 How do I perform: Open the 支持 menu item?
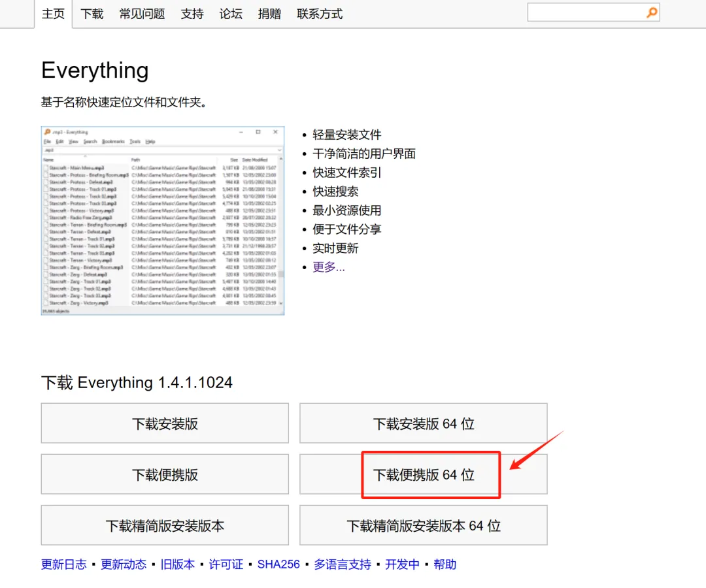coord(192,14)
